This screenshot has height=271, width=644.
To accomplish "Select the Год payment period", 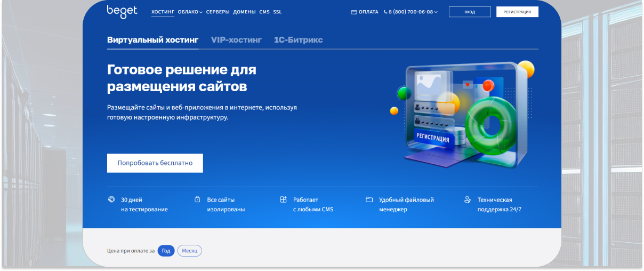I will [166, 251].
